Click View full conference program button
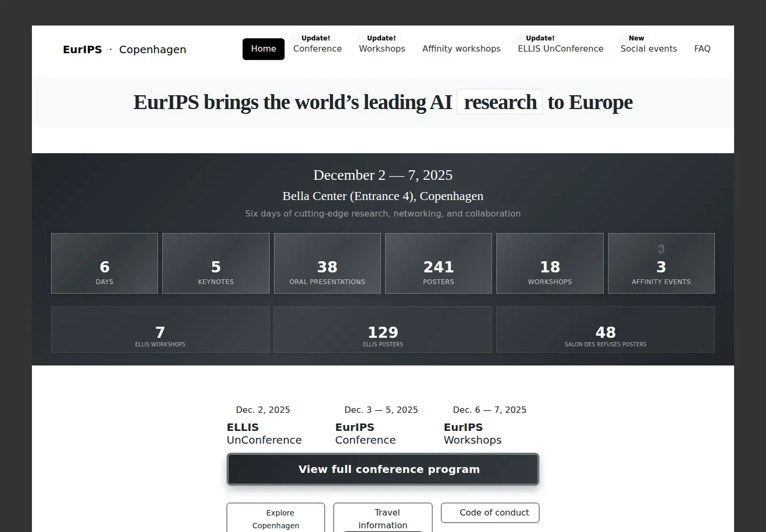The height and width of the screenshot is (532, 766). [x=383, y=469]
